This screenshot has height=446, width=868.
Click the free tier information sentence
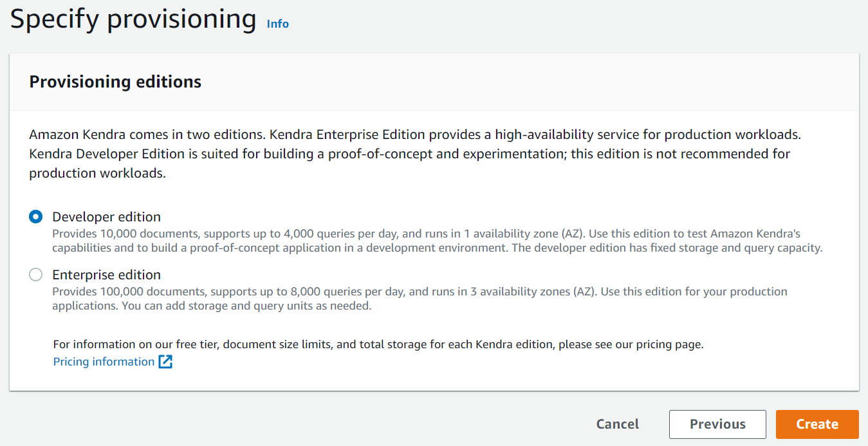pyautogui.click(x=378, y=344)
